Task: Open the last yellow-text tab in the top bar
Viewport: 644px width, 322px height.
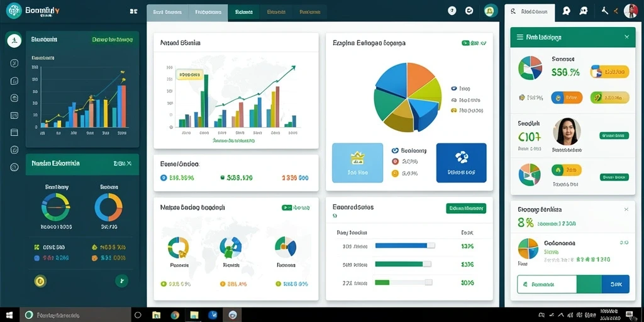Action: (309, 13)
